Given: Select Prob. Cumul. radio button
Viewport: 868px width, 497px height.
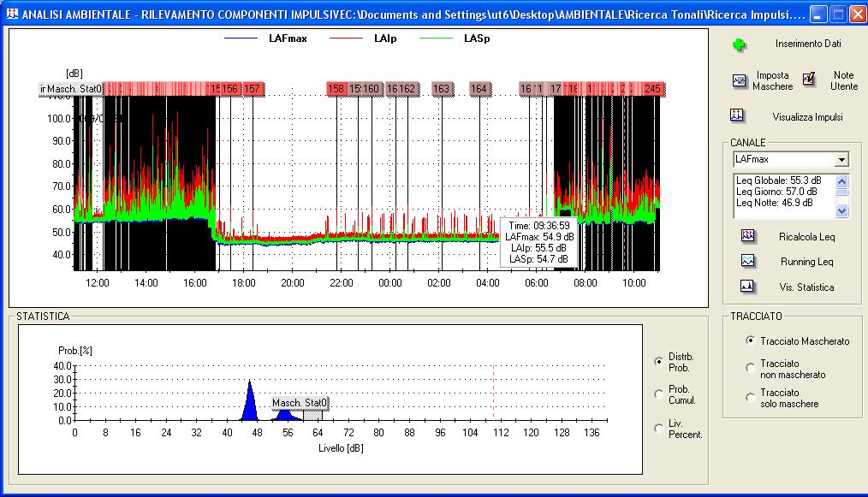Looking at the screenshot, I should click(659, 394).
